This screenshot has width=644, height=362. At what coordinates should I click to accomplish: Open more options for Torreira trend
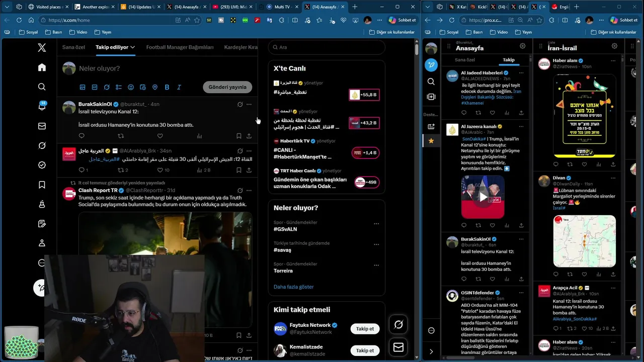376,265
